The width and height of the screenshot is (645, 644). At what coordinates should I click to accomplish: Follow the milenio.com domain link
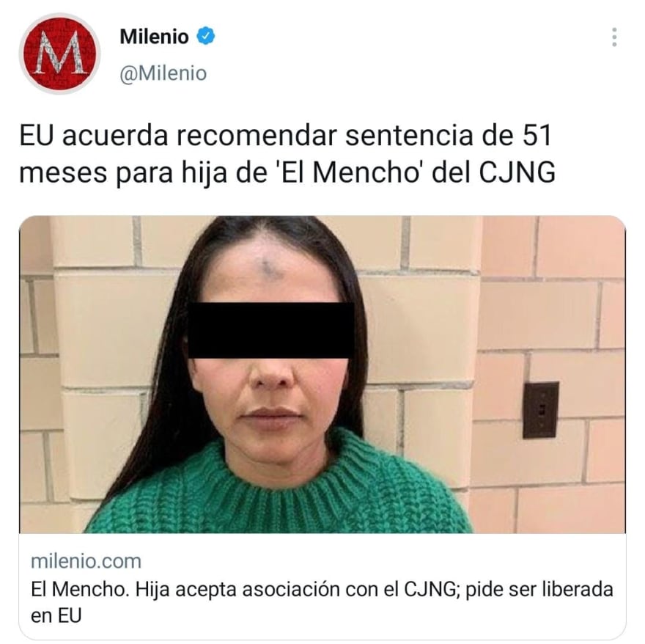click(x=86, y=561)
